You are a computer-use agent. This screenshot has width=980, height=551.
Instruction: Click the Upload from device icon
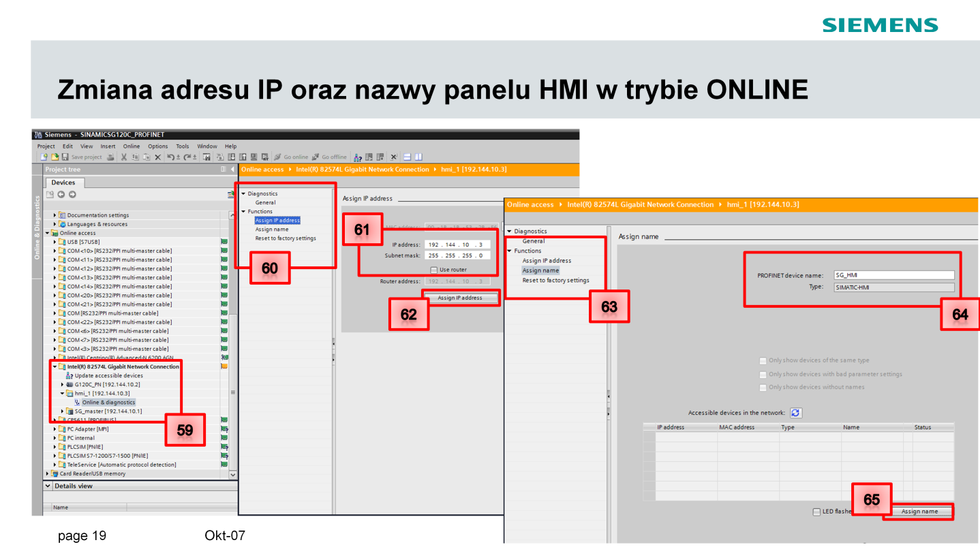(243, 157)
